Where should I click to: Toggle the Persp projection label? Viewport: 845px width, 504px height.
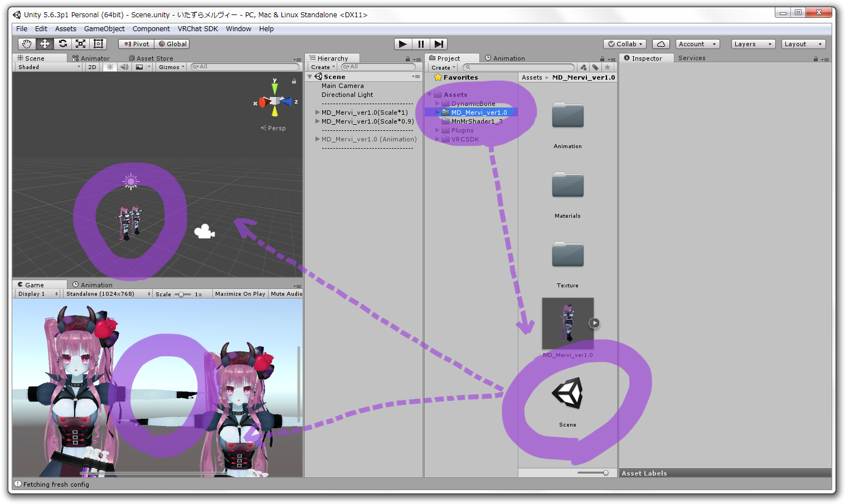coord(273,128)
